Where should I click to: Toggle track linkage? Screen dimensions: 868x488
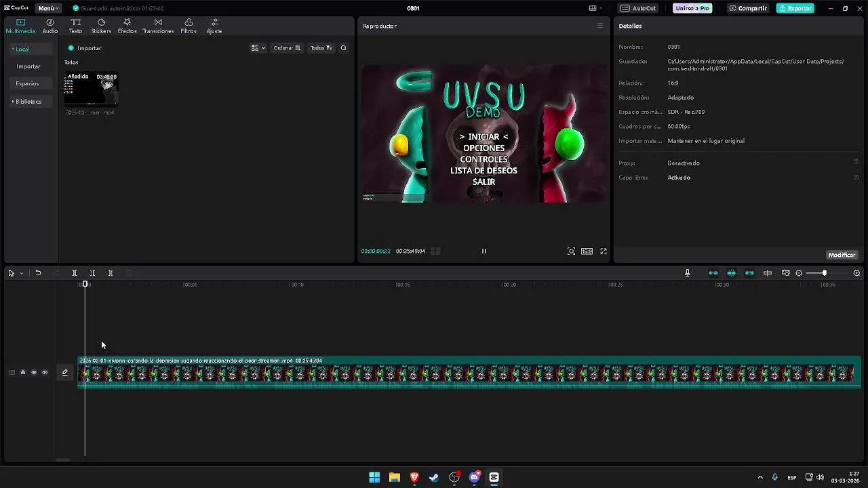point(749,273)
